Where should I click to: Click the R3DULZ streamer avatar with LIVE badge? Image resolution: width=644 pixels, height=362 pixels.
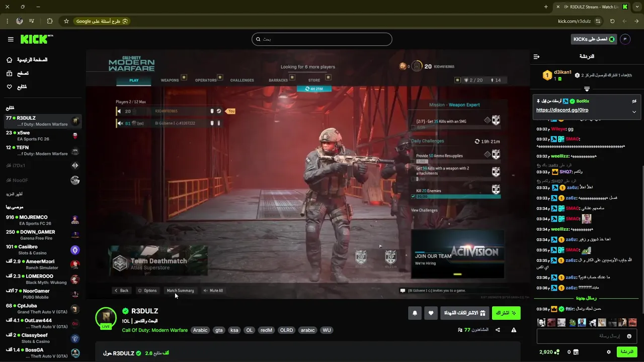106,318
